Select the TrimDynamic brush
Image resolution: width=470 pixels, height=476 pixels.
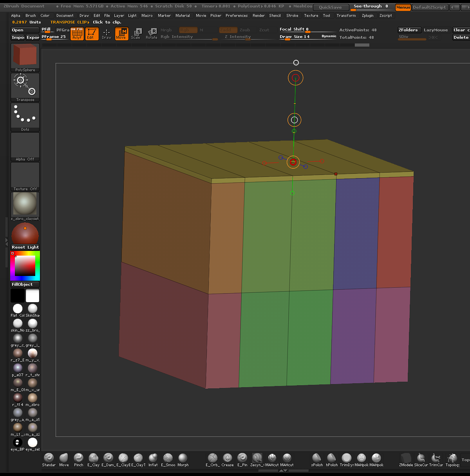[x=347, y=460]
